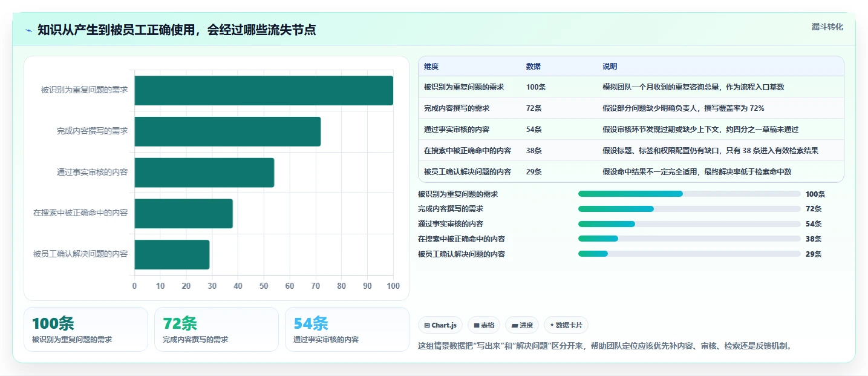This screenshot has height=376, width=868.
Task: Click the main title 知识从产生到被员工正确使用
Action: 177,30
